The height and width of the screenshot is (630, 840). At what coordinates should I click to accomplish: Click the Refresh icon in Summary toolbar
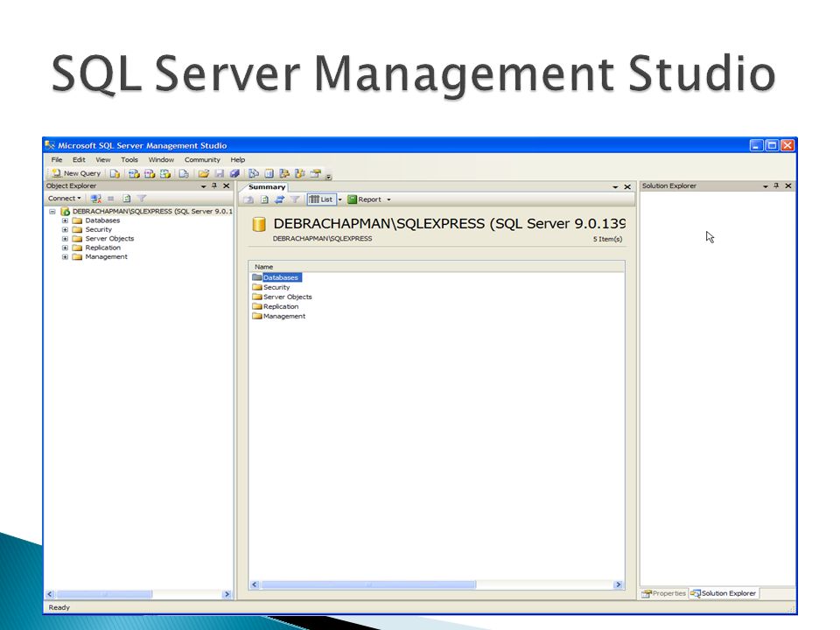point(264,199)
